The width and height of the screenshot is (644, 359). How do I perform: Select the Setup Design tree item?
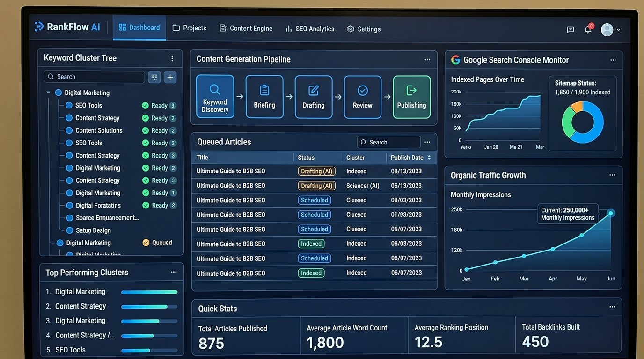(x=93, y=230)
